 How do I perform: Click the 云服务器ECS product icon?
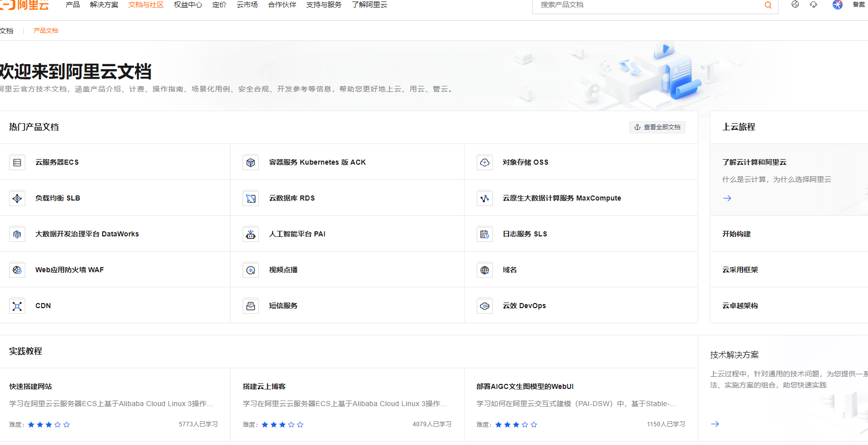17,162
